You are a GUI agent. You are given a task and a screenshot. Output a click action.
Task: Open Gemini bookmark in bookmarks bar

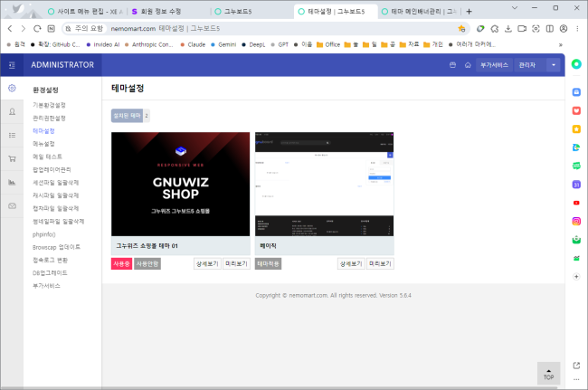(223, 44)
